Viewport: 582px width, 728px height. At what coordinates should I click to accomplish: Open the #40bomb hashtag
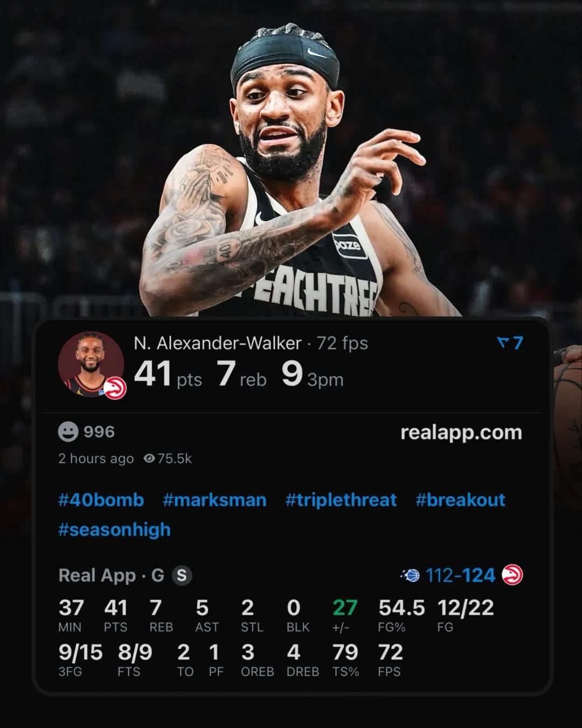(101, 500)
